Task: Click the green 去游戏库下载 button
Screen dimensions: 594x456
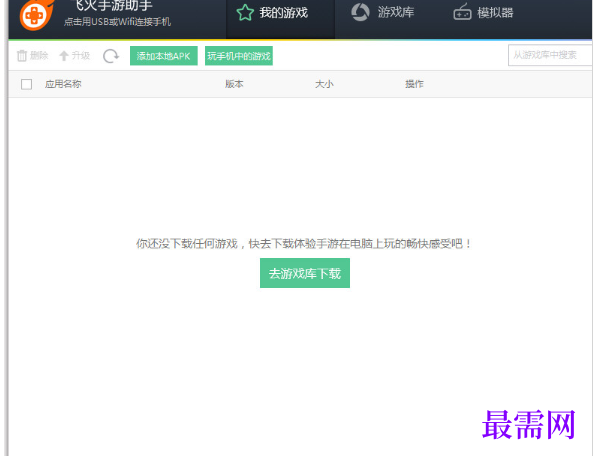Action: pos(305,273)
